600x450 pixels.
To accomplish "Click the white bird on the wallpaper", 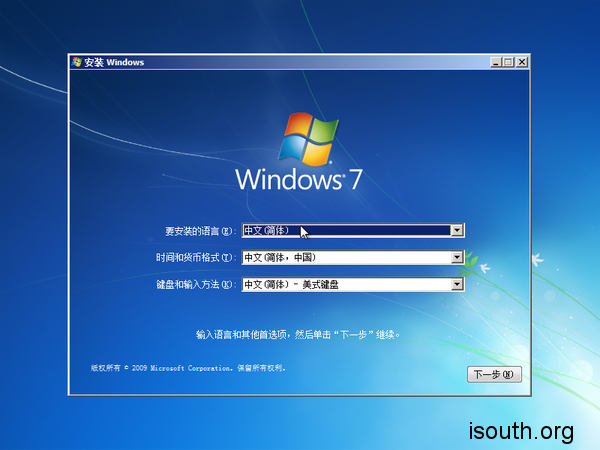I will 538,258.
